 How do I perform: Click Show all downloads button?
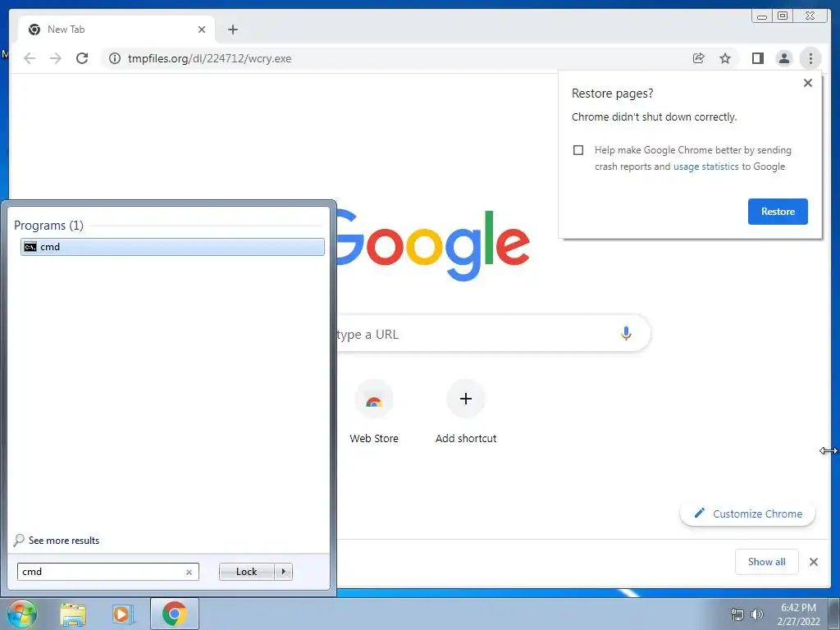(x=767, y=562)
